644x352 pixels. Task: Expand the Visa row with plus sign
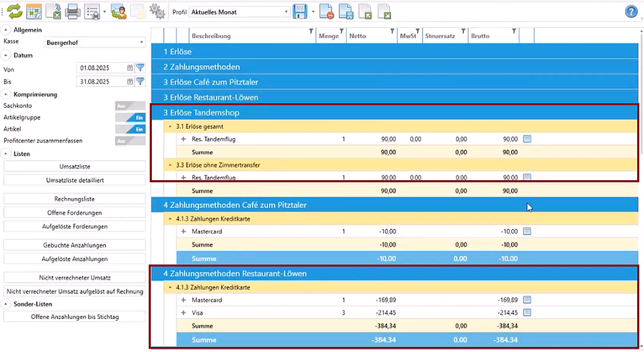tap(183, 313)
